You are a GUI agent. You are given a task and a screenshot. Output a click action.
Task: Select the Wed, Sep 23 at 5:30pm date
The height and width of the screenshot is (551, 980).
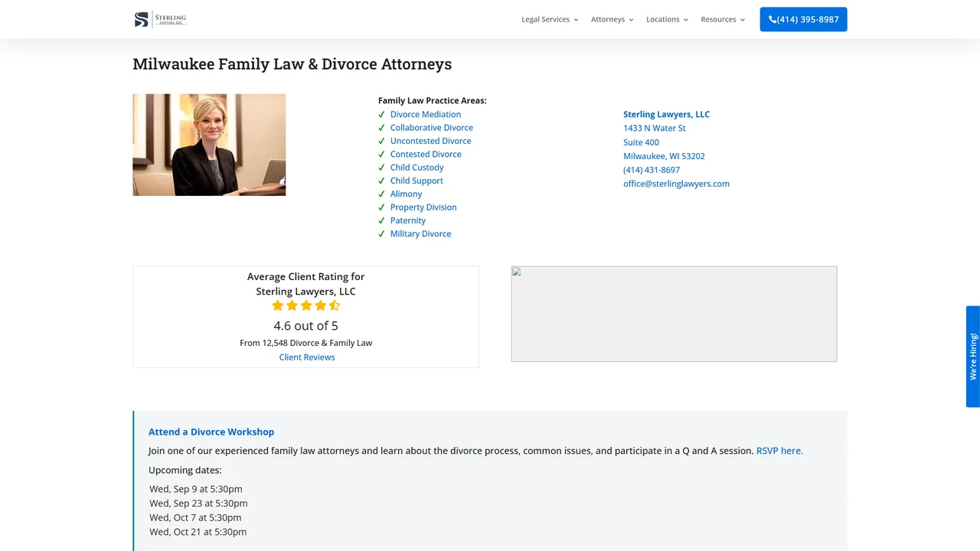(198, 504)
